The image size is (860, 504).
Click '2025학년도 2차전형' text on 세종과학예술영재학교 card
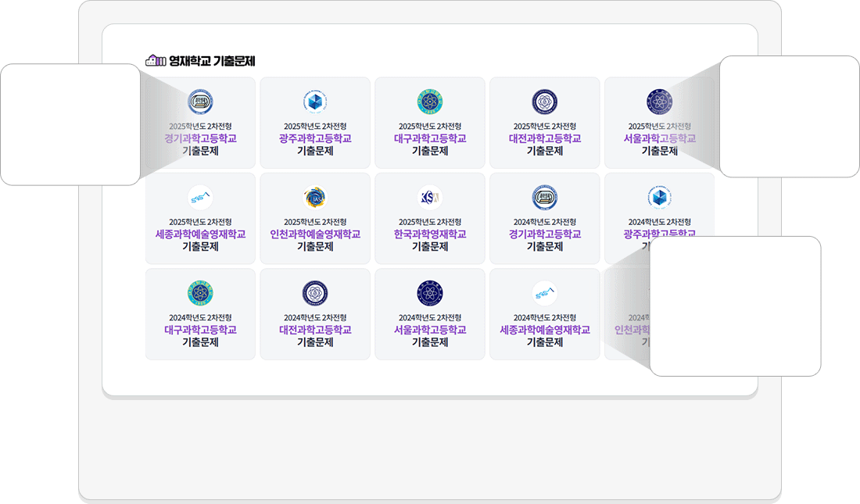[x=200, y=222]
